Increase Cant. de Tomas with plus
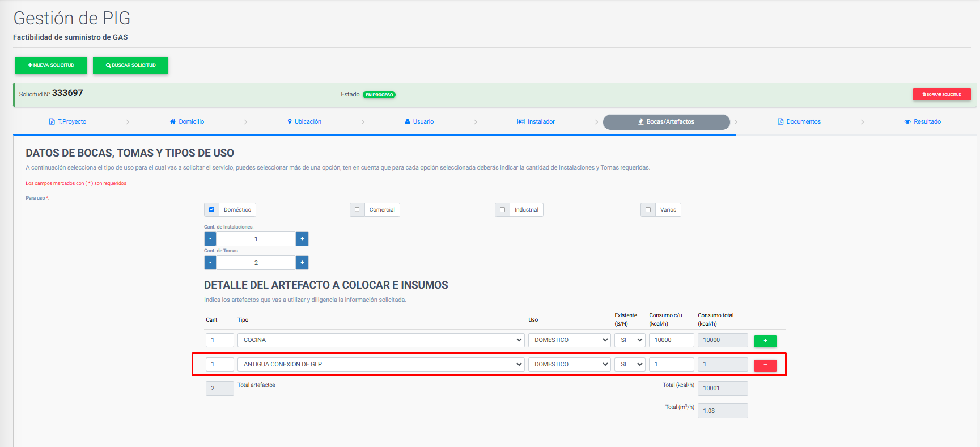 [302, 263]
